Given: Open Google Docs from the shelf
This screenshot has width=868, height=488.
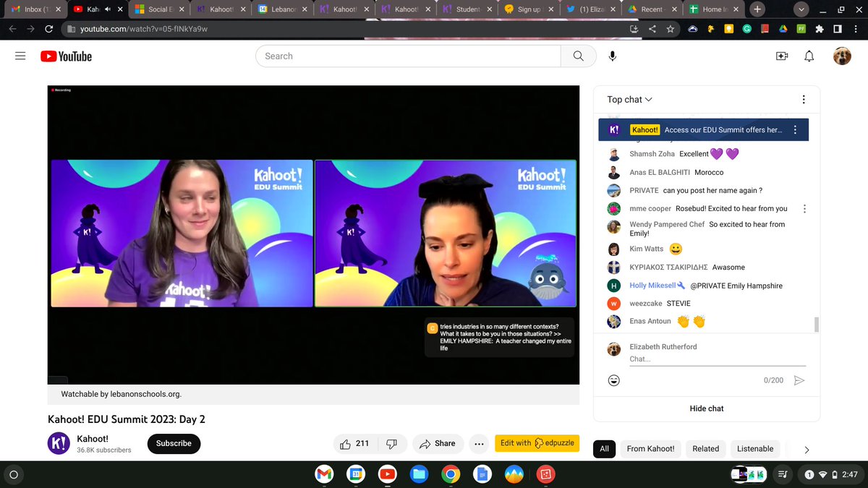Looking at the screenshot, I should 481,474.
